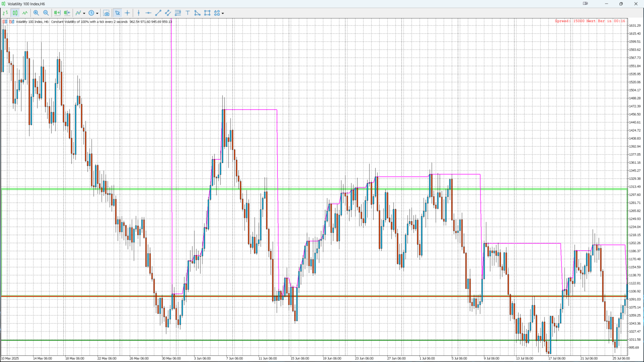Select the trendline drawing tool
The width and height of the screenshot is (644, 362).
tap(158, 13)
